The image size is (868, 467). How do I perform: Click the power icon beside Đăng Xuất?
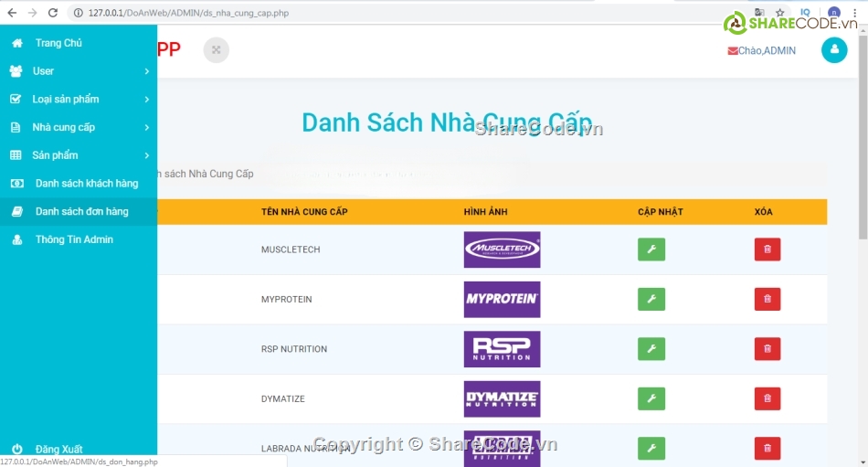pos(17,449)
